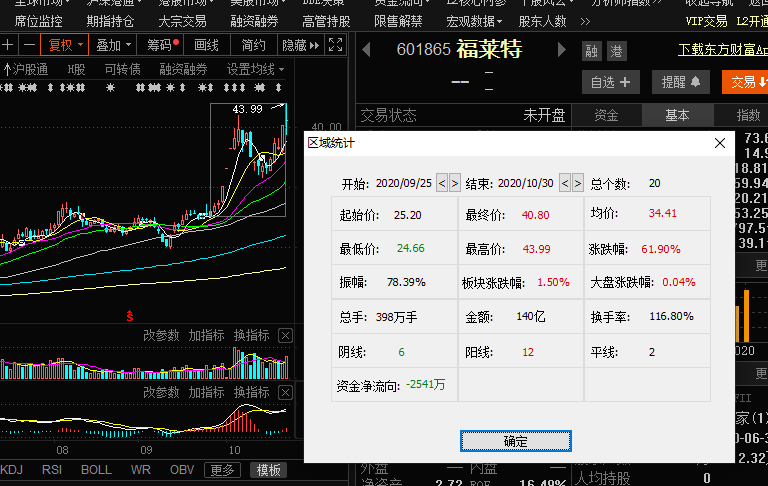Close the volume indicator sub-panel

click(x=285, y=336)
